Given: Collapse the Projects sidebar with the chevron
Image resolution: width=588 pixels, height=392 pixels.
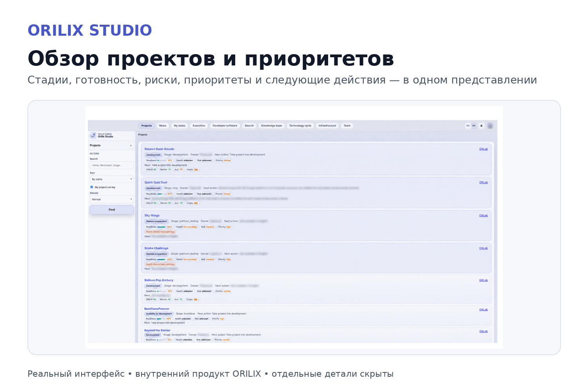Looking at the screenshot, I should pos(131,145).
